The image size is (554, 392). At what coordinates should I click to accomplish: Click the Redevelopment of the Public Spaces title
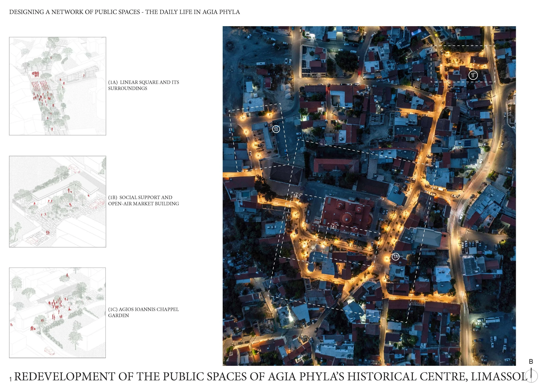click(270, 377)
